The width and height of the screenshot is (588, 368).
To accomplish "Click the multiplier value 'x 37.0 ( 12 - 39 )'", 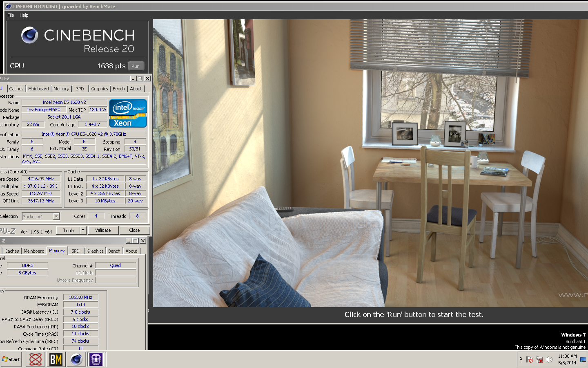I will click(x=41, y=186).
